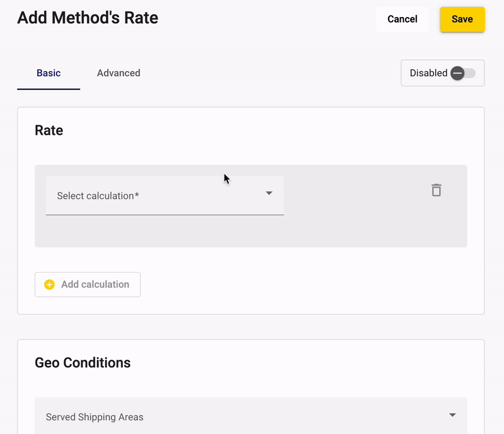Image resolution: width=504 pixels, height=434 pixels.
Task: Click the yellow plus icon
Action: 50,285
